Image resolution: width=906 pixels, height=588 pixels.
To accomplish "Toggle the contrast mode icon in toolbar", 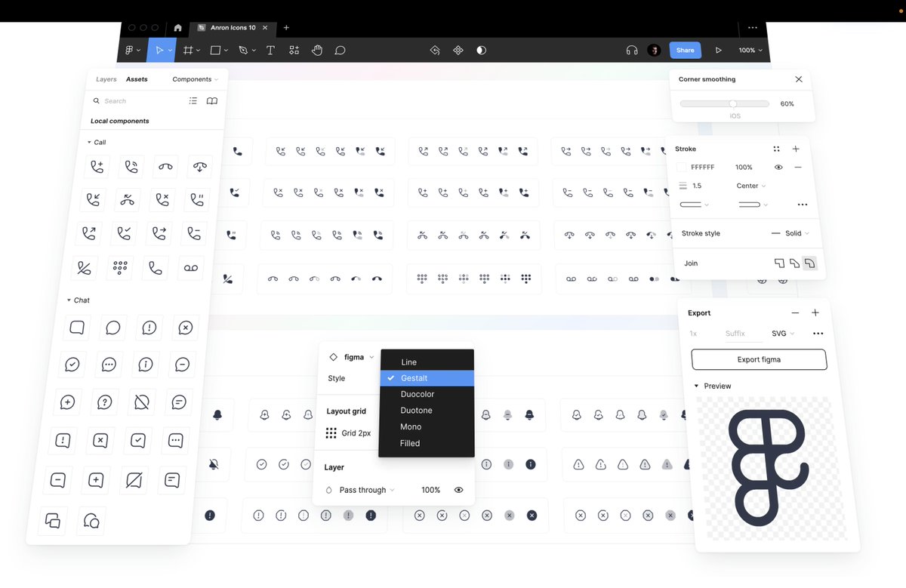I will [x=481, y=51].
